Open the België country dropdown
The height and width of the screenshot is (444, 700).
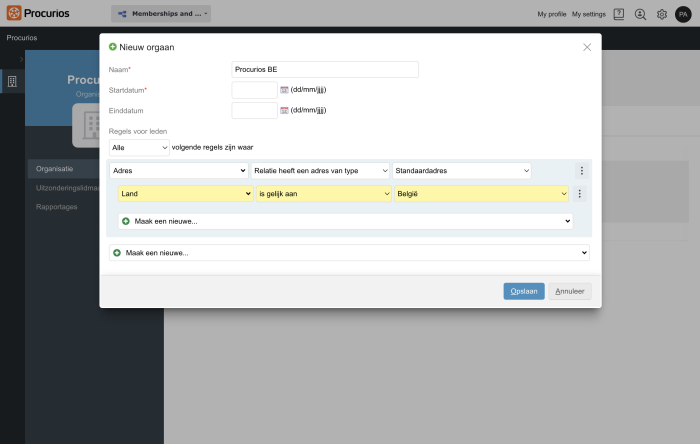pyautogui.click(x=481, y=194)
